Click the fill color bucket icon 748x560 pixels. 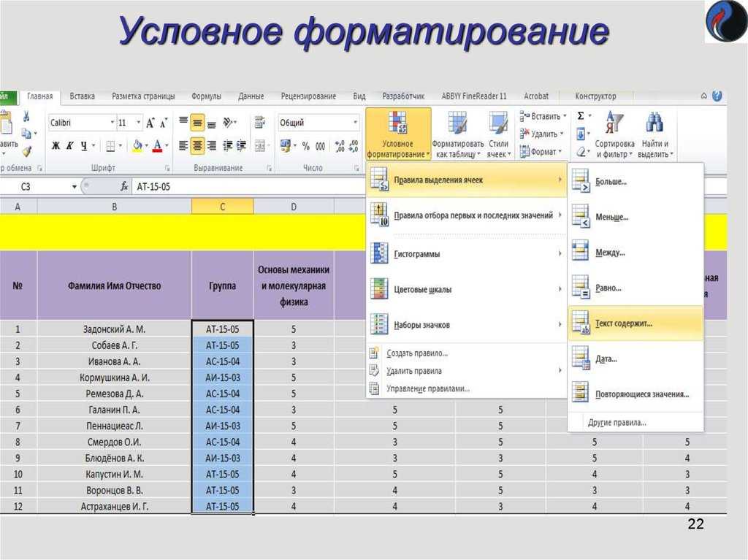[137, 145]
